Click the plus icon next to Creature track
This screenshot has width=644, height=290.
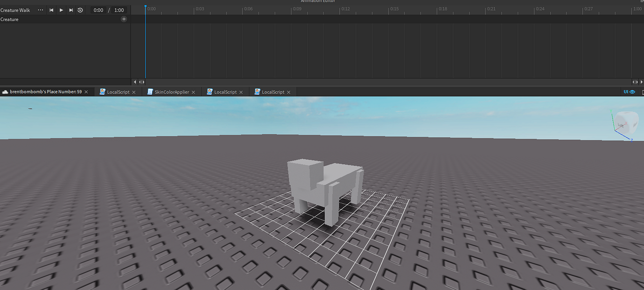coord(124,19)
